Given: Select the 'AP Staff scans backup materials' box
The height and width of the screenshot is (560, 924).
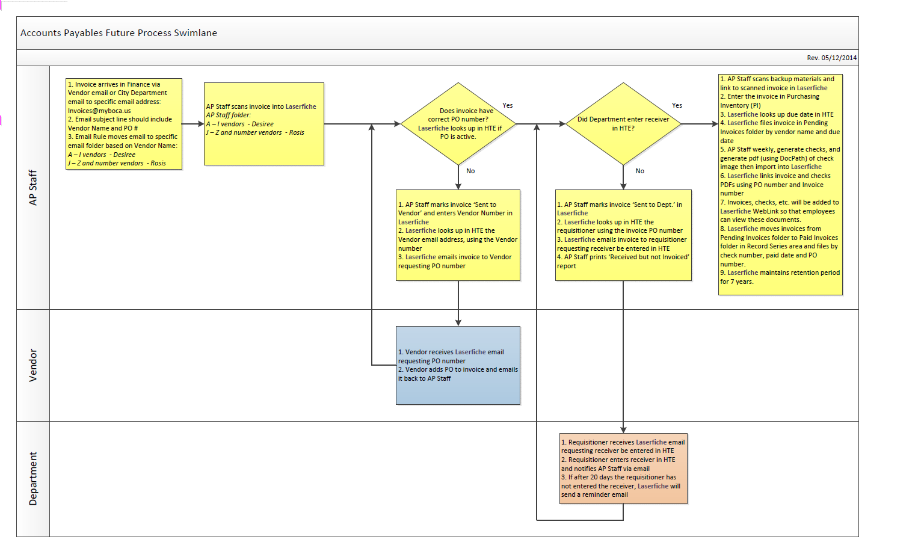Looking at the screenshot, I should (780, 185).
